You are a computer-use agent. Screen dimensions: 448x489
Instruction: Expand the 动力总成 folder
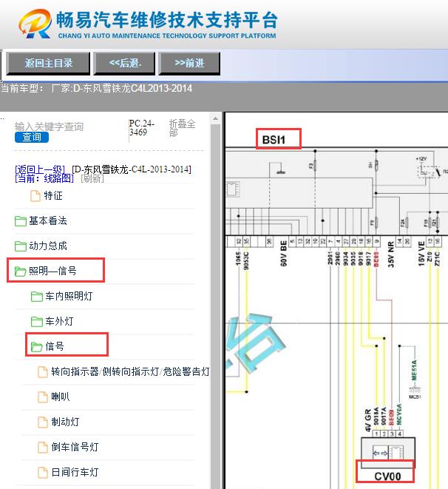48,246
